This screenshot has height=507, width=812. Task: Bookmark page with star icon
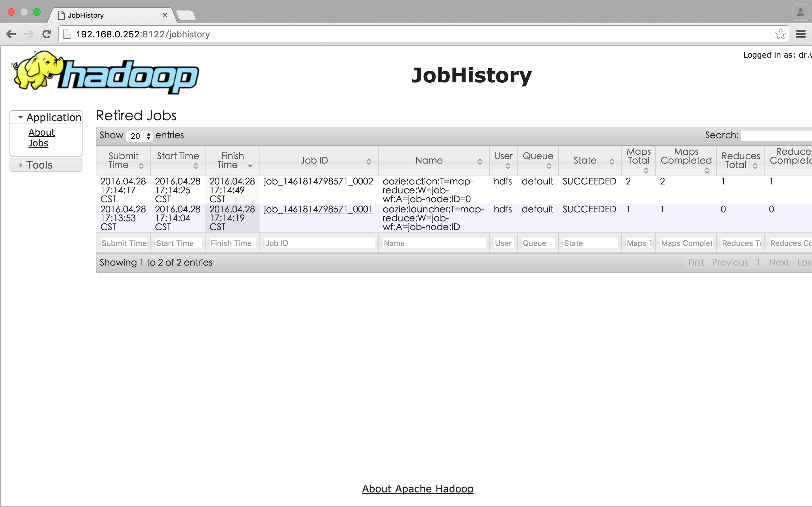(781, 34)
